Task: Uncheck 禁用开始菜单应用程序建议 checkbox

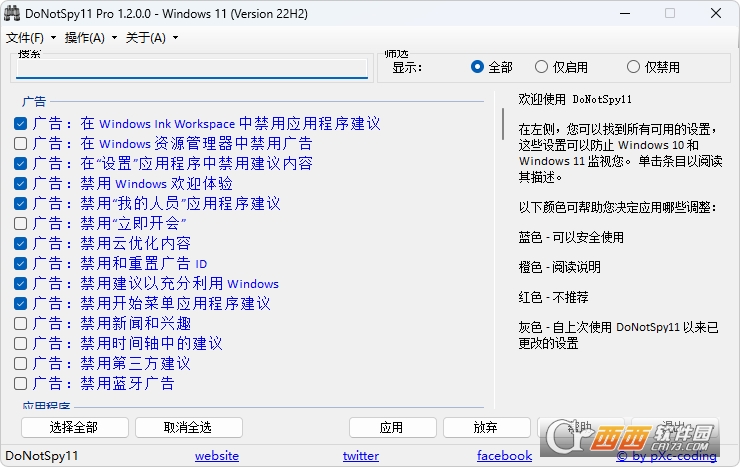Action: pos(20,303)
